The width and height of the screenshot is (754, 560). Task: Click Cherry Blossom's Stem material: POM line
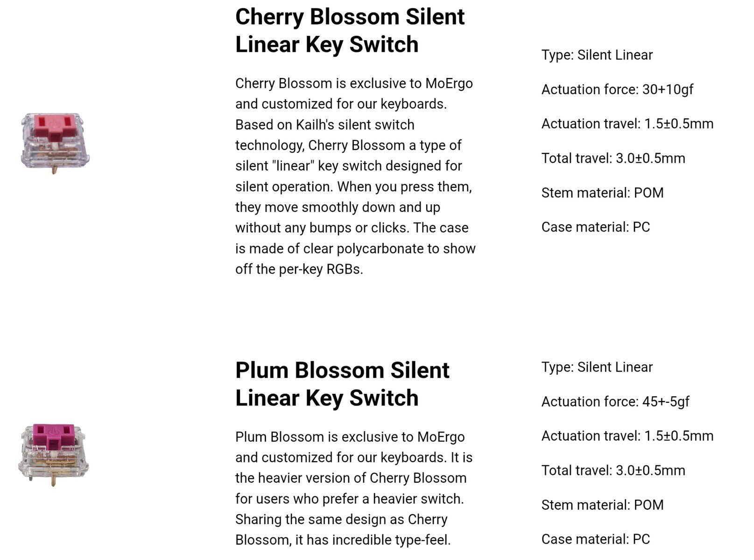tap(602, 193)
